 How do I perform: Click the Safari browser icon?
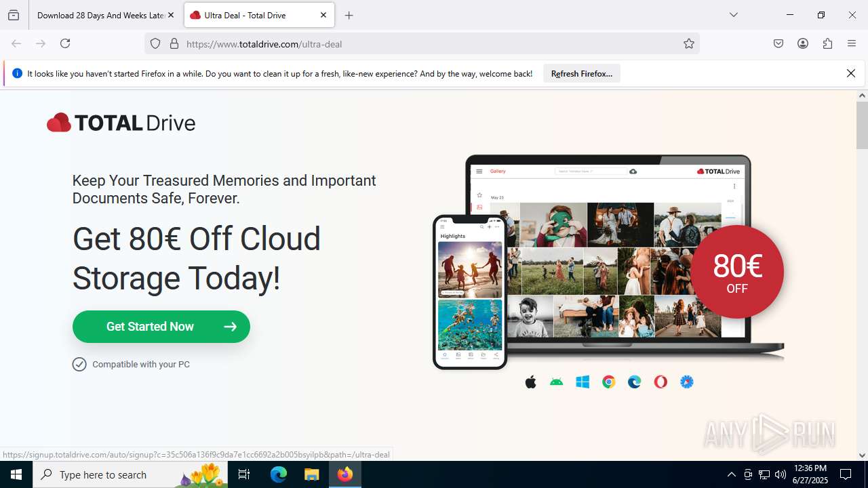[x=687, y=382]
